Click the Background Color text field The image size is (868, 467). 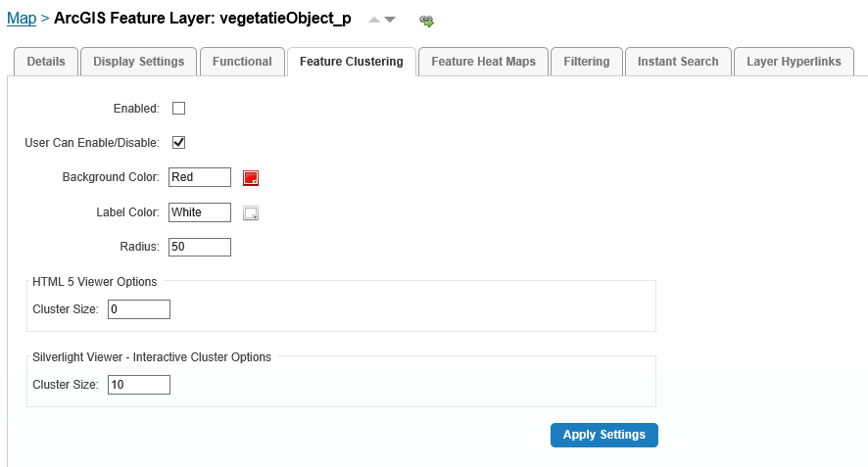point(200,177)
